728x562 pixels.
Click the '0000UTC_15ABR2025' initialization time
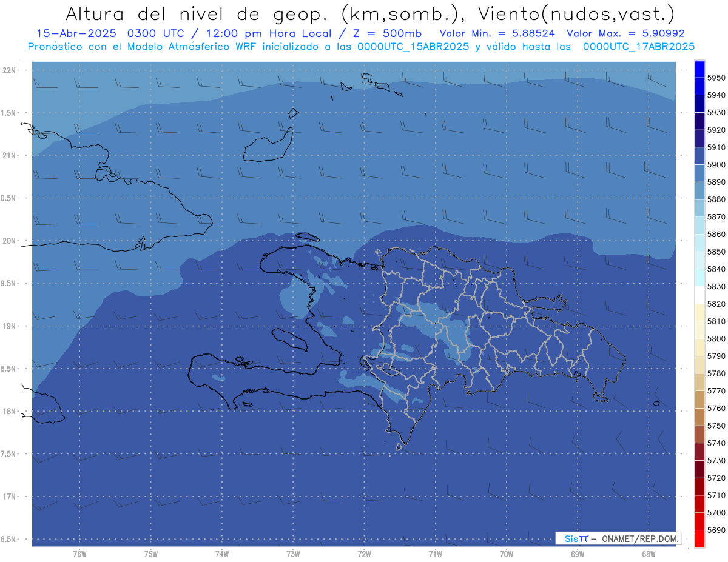click(x=413, y=46)
